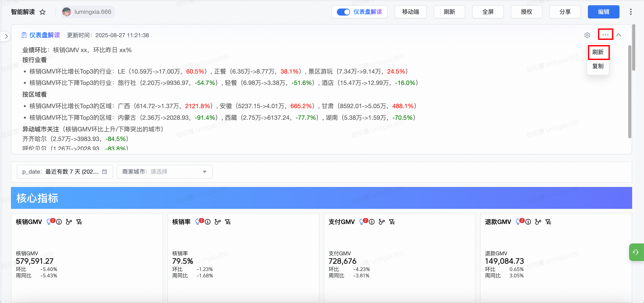Viewport: 644px width, 303px height.
Task: Expand the left sidebar arrow
Action: [x=6, y=37]
